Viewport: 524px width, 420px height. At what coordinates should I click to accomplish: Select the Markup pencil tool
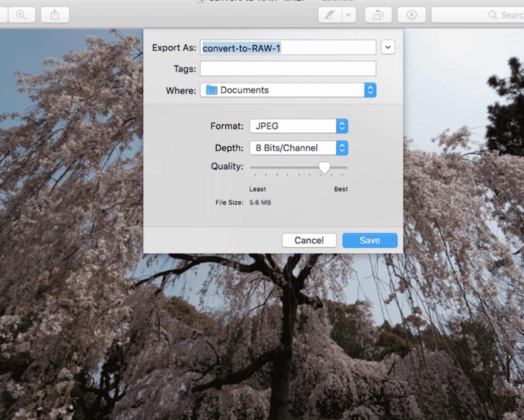[x=329, y=15]
